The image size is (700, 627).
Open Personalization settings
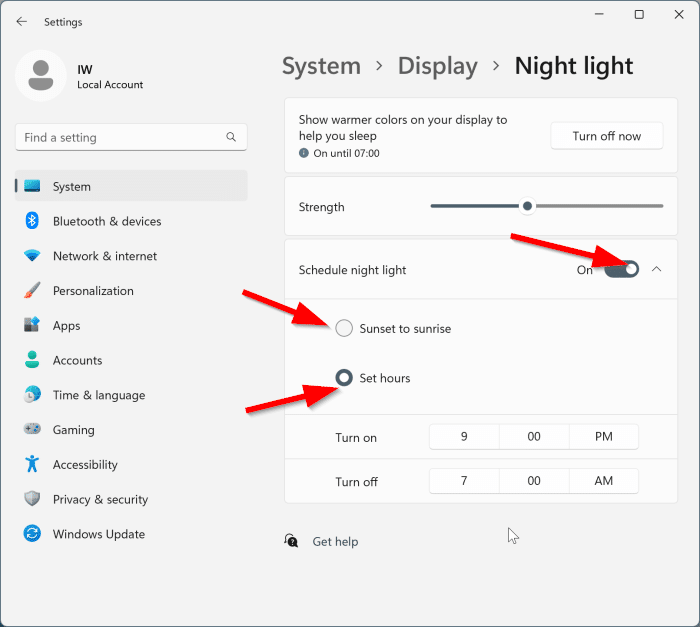point(131,290)
